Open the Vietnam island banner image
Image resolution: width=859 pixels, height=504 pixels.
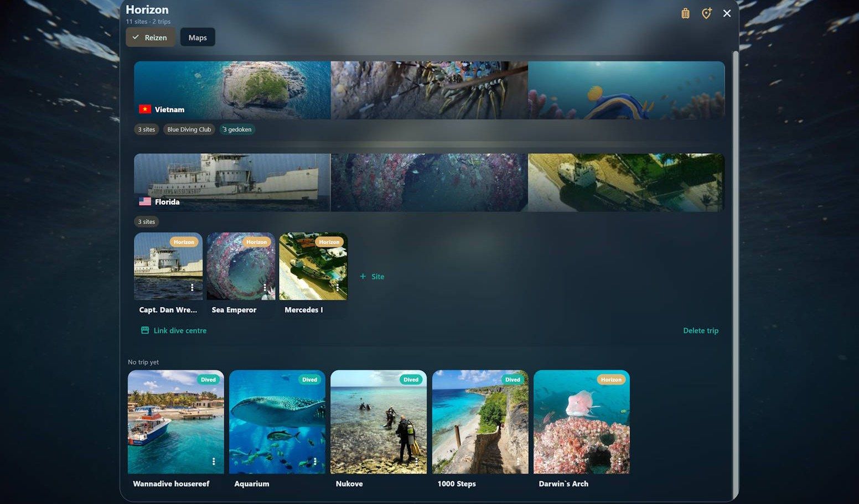[x=232, y=90]
